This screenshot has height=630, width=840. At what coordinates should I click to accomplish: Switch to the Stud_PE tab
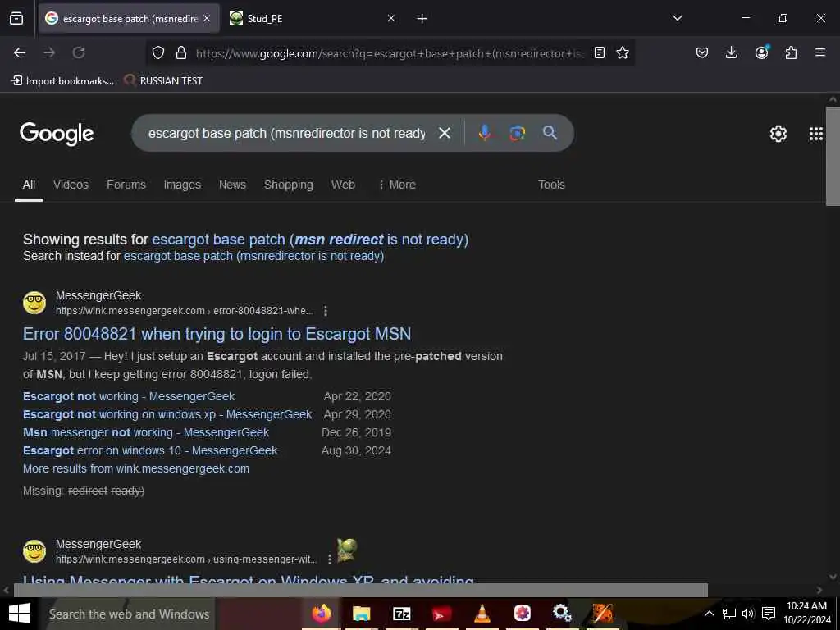tap(313, 18)
